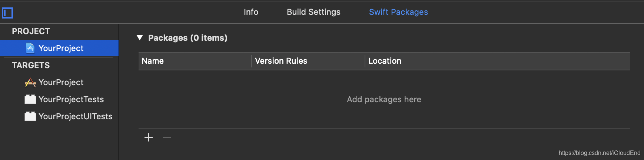Click the Packages (0 items) heading
This screenshot has height=160, width=644.
pyautogui.click(x=188, y=38)
